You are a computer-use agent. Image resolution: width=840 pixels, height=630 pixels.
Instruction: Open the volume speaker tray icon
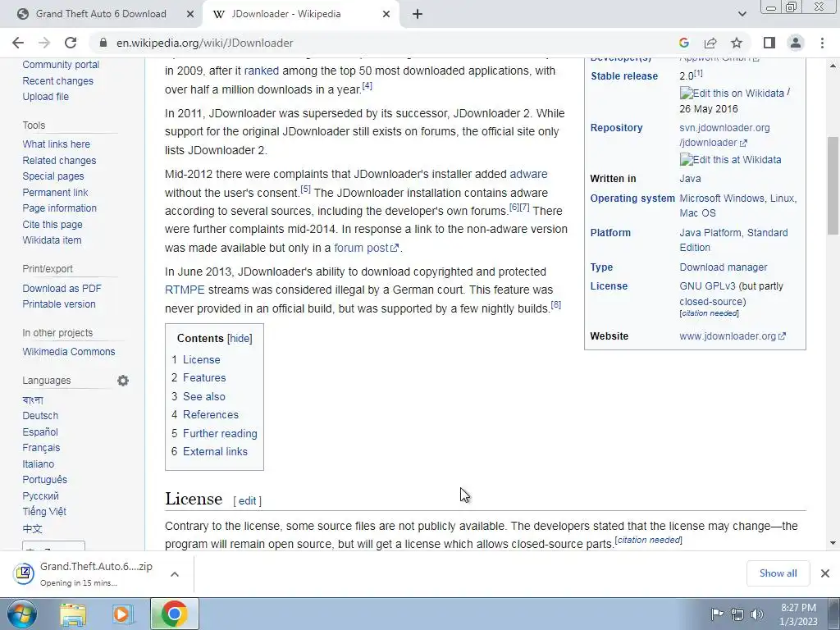[x=757, y=614]
